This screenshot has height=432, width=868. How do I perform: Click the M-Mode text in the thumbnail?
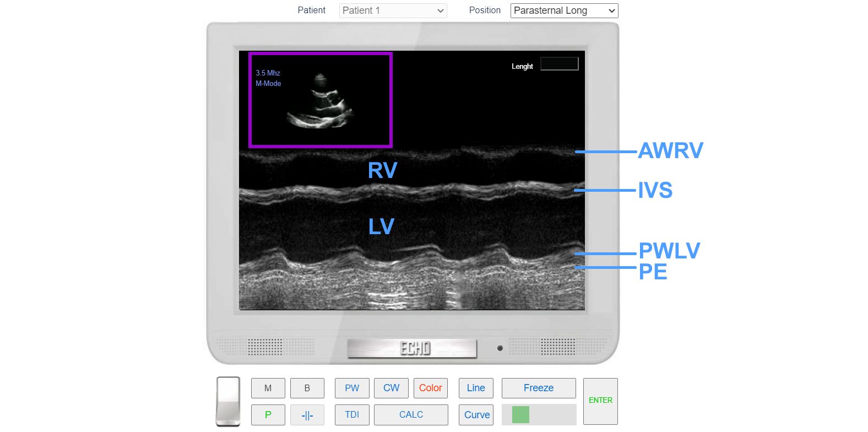pos(268,84)
